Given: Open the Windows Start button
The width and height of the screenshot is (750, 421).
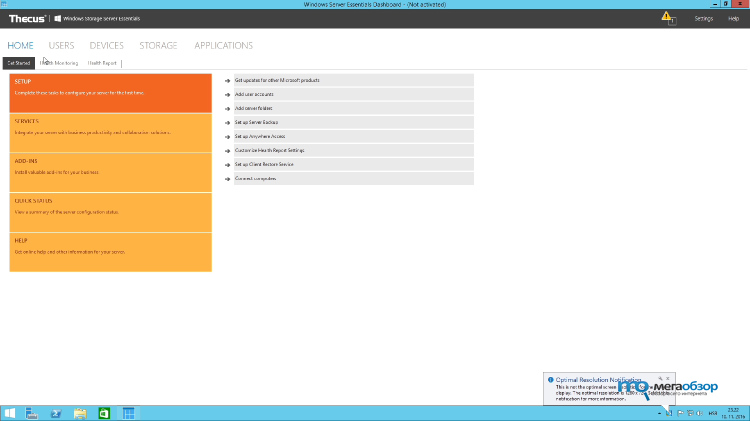Looking at the screenshot, I should (x=10, y=413).
